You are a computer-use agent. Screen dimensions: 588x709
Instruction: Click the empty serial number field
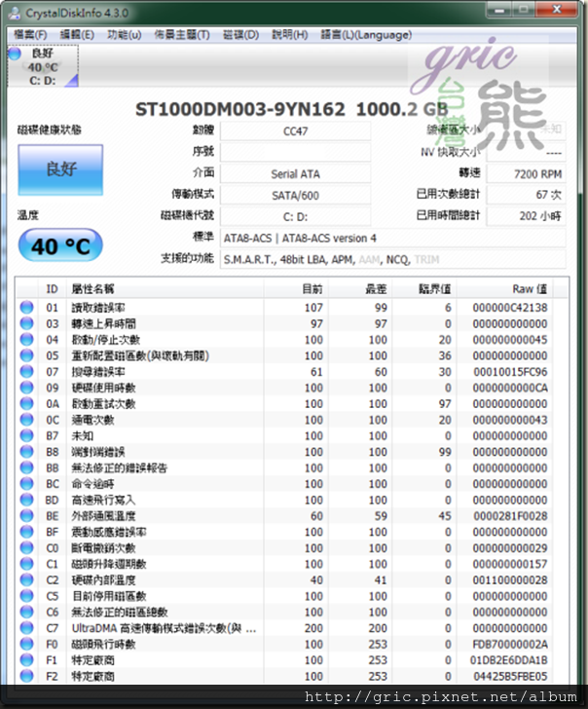(296, 152)
